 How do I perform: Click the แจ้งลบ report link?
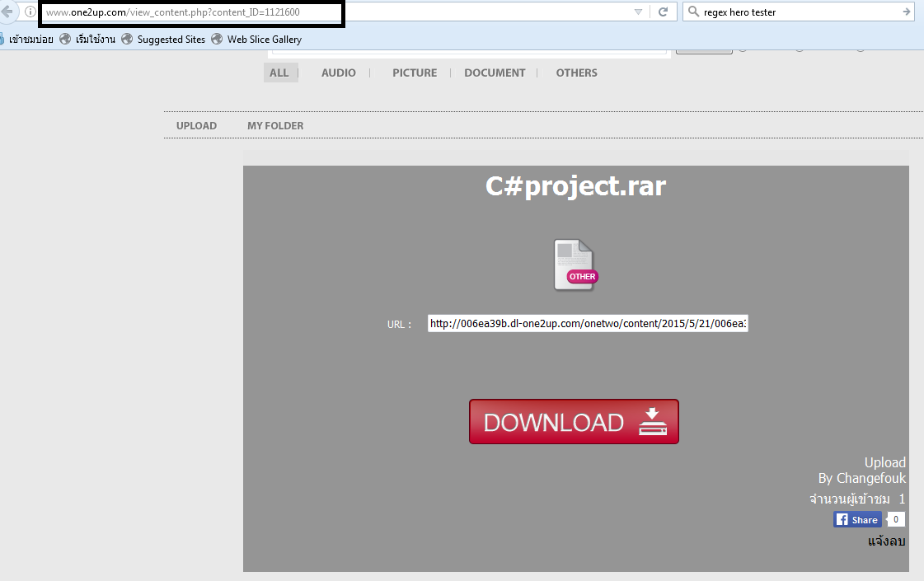886,541
